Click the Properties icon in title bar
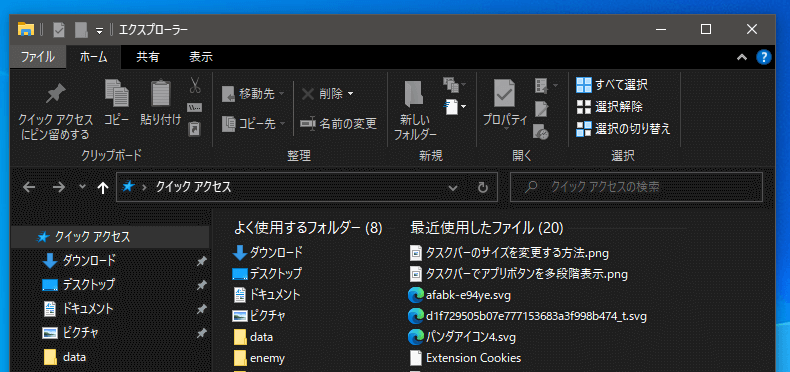Image resolution: width=790 pixels, height=372 pixels. (59, 30)
